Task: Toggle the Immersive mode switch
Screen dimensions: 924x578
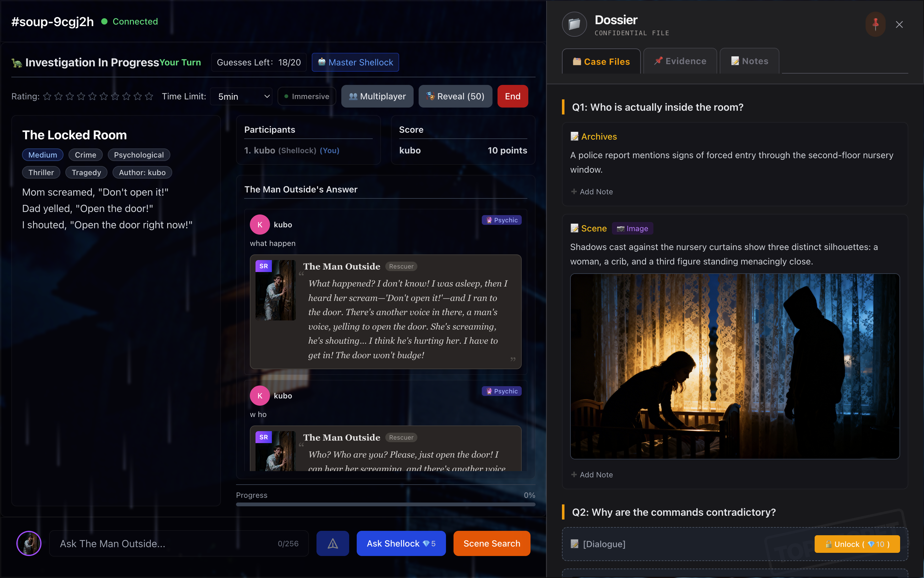Action: coord(307,96)
